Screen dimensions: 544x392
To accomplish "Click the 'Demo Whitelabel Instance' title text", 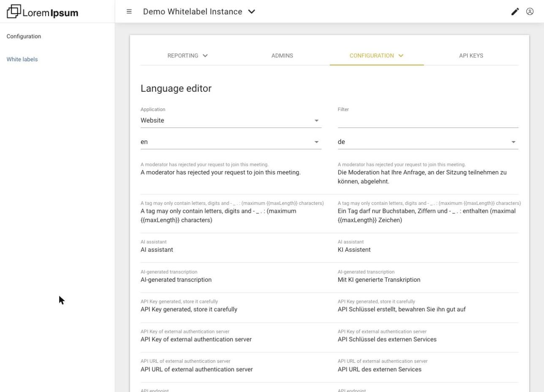I will (193, 11).
